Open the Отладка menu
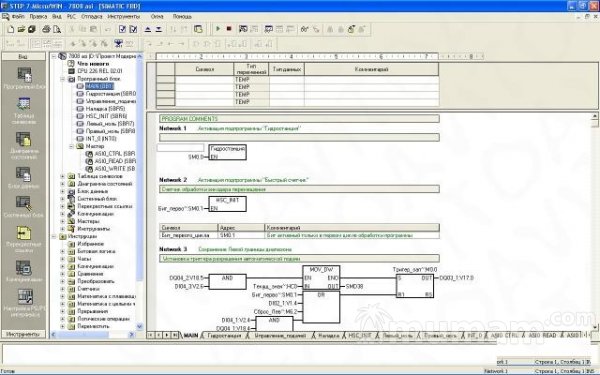 [x=91, y=16]
